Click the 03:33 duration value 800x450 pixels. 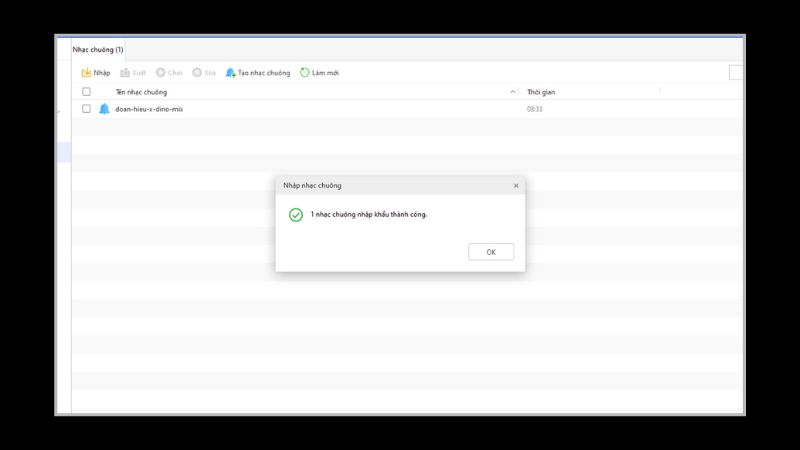(x=535, y=109)
